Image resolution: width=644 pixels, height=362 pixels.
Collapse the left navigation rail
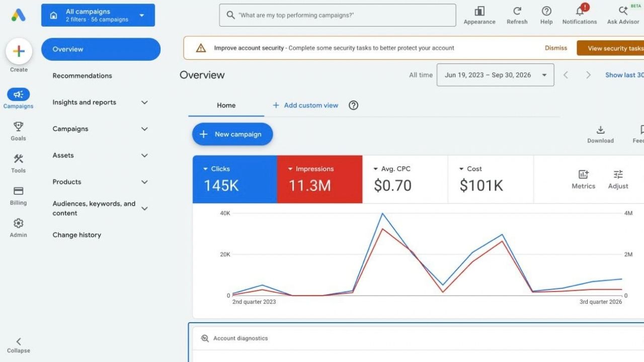(x=19, y=345)
